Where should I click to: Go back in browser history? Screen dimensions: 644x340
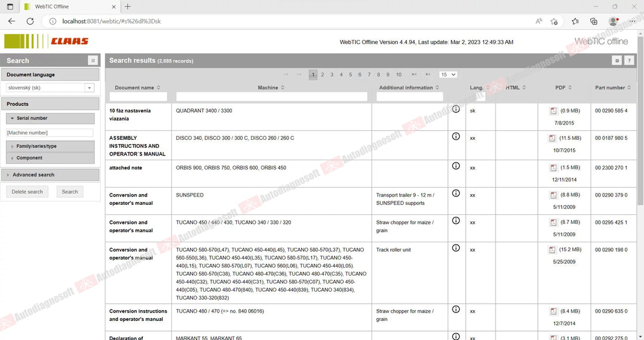pos(11,21)
